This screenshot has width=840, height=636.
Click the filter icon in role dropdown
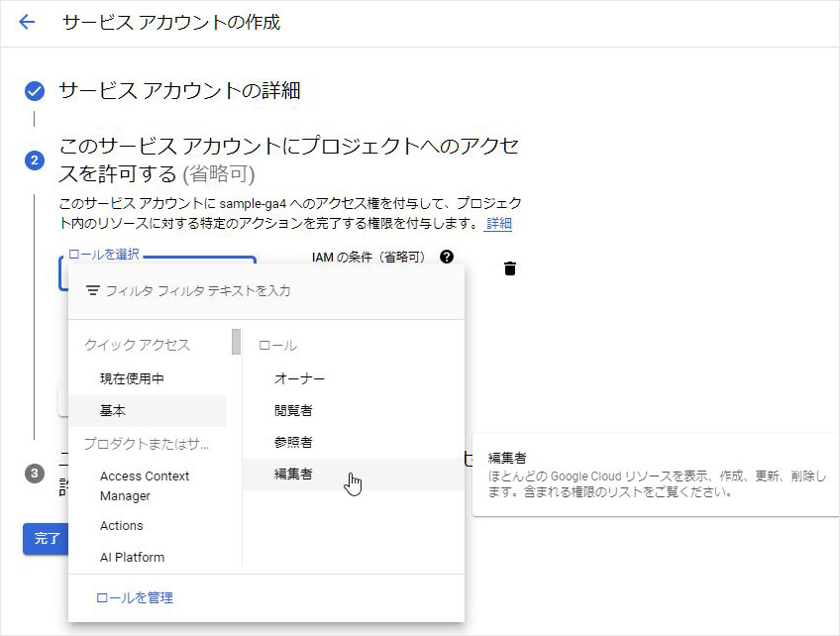[x=93, y=291]
